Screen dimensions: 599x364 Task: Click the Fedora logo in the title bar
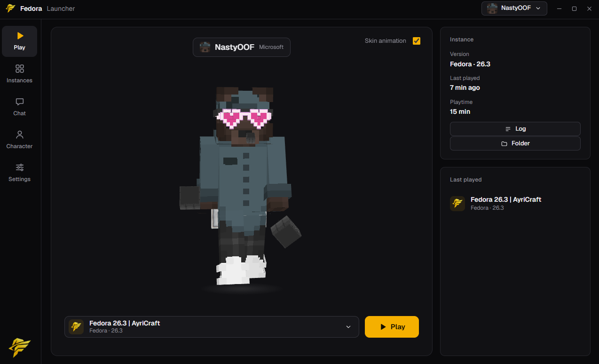pyautogui.click(x=11, y=8)
